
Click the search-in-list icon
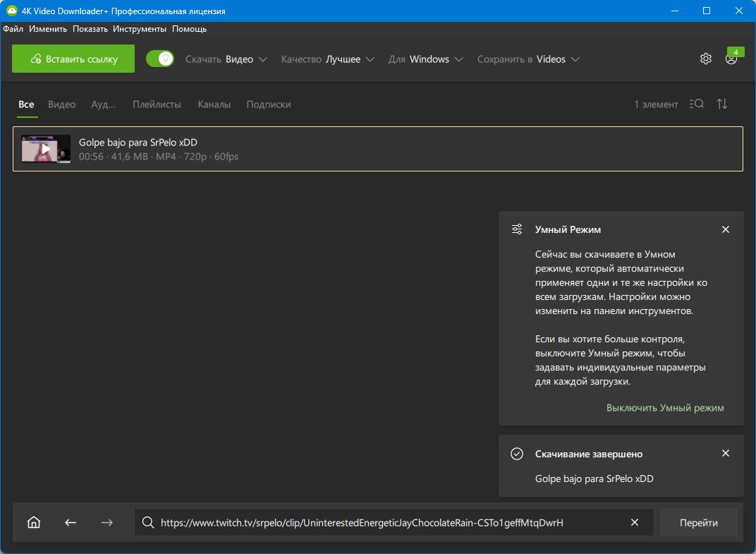tap(697, 104)
